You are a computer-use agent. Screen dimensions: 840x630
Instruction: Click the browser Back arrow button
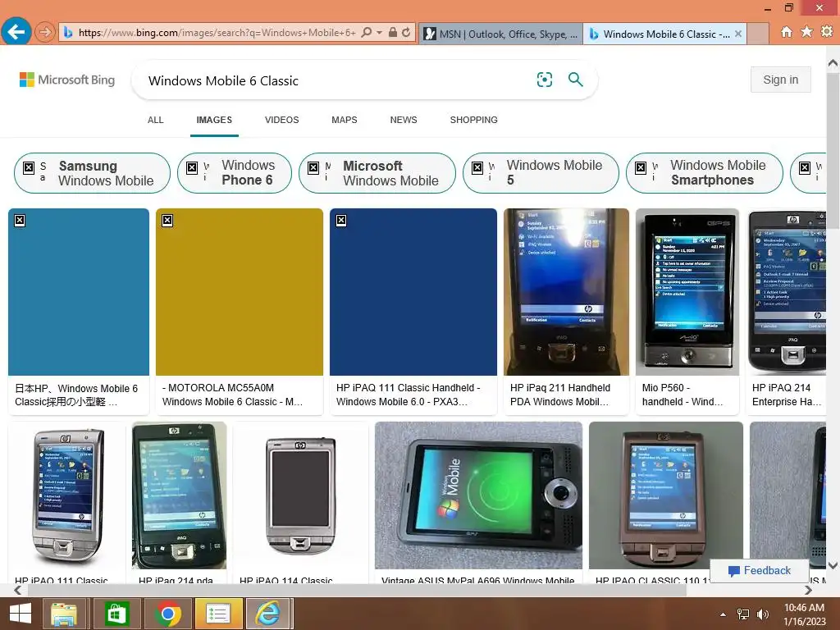(16, 33)
